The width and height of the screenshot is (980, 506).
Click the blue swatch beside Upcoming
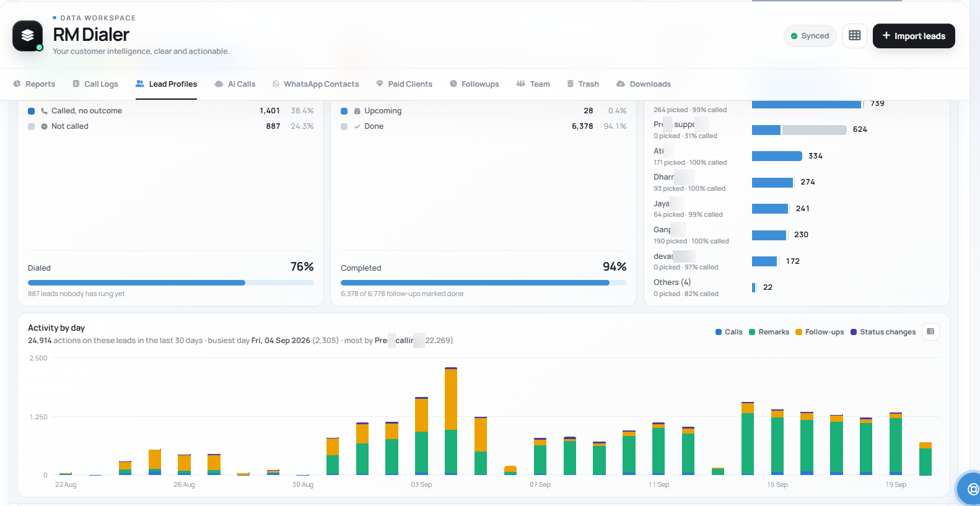click(x=344, y=111)
